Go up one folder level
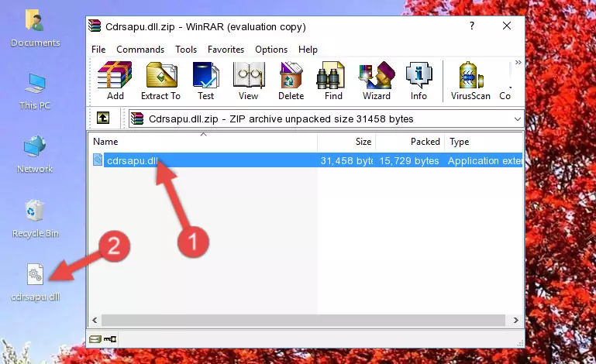596x364 pixels. point(103,118)
